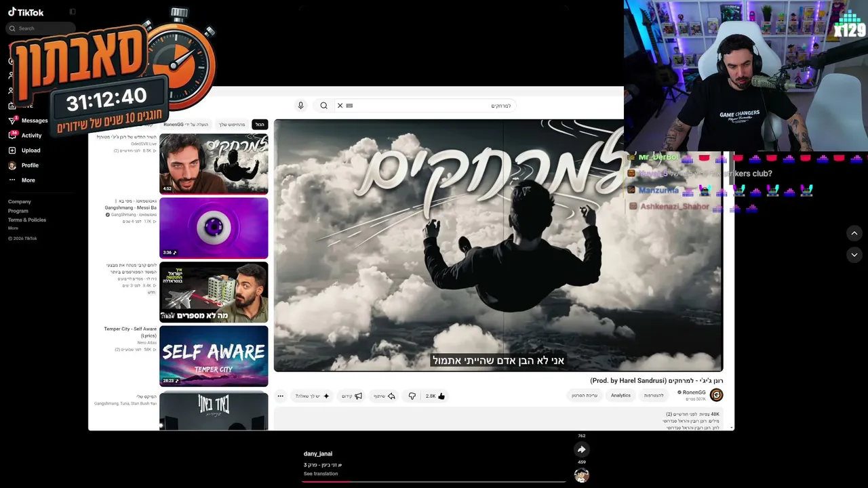Open the RonenGG channel avatar

[716, 395]
